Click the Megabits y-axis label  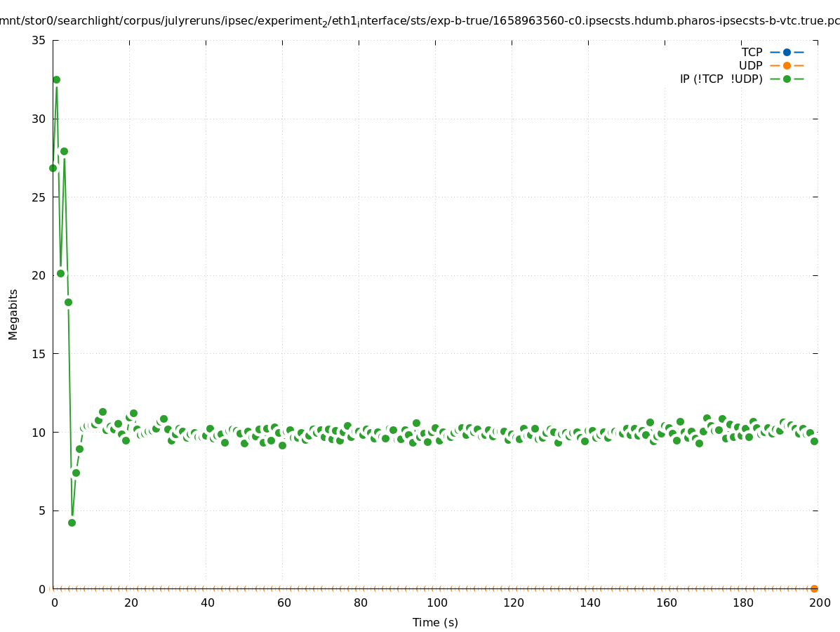(x=13, y=314)
